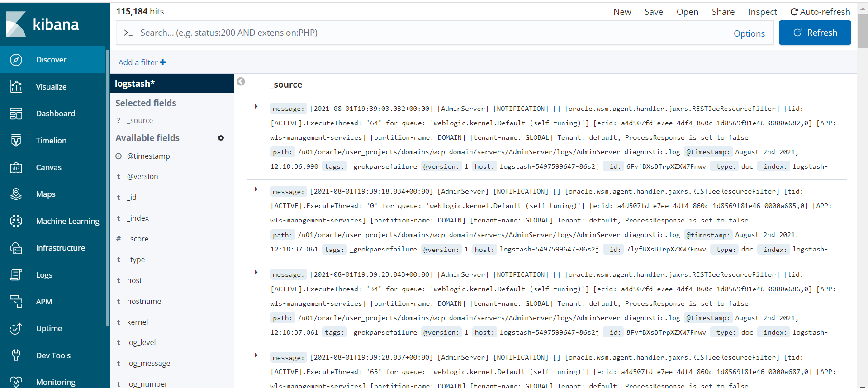The height and width of the screenshot is (388, 868).
Task: Click Inspect in the top menu
Action: tap(762, 12)
